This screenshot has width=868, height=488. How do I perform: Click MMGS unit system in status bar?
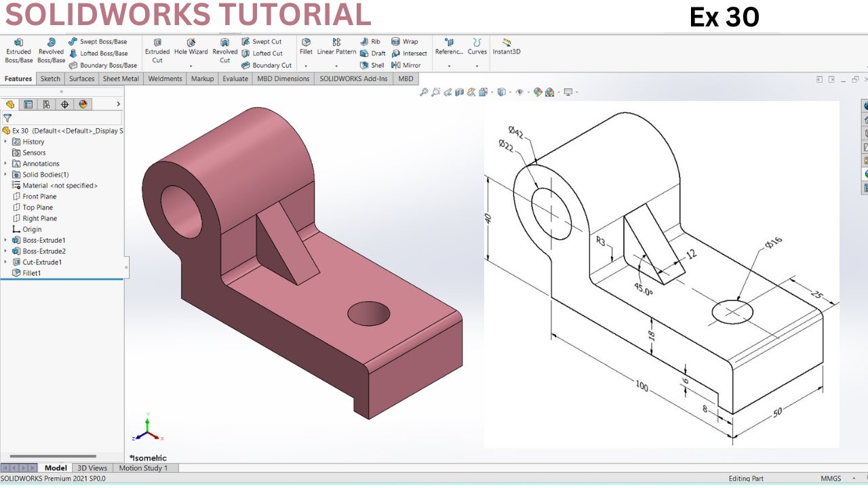[x=831, y=479]
